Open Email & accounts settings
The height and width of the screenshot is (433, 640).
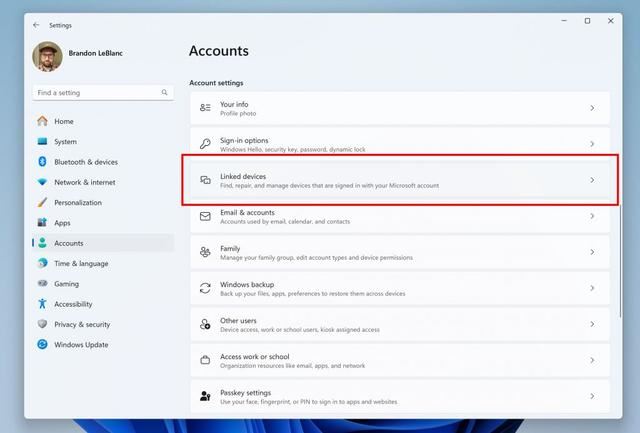(x=400, y=216)
